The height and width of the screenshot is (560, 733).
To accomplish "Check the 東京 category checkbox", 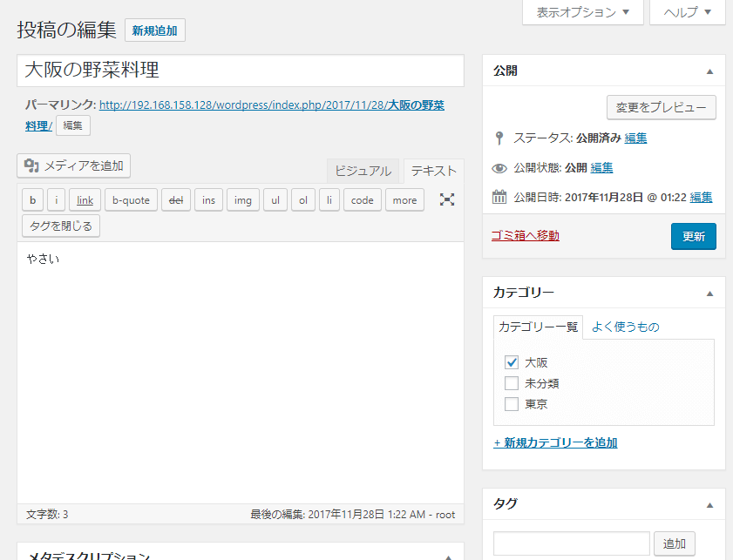I will tap(512, 404).
